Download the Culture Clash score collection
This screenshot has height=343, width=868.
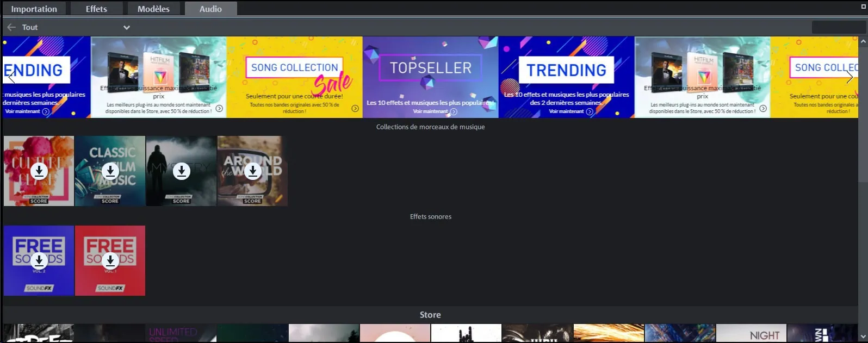tap(39, 171)
